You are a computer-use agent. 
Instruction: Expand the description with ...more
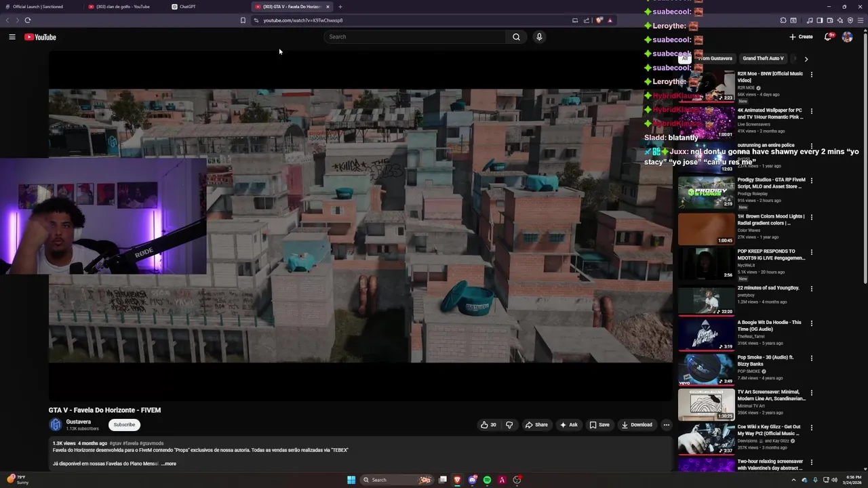pyautogui.click(x=169, y=464)
